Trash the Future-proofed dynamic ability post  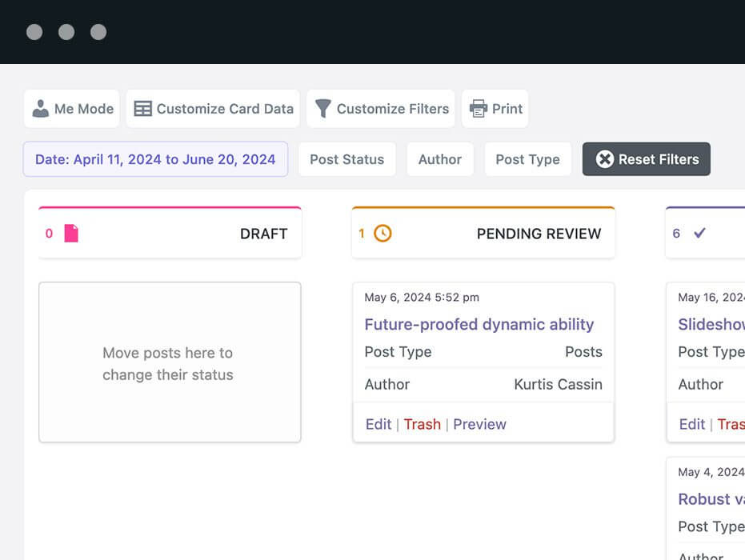(x=422, y=424)
